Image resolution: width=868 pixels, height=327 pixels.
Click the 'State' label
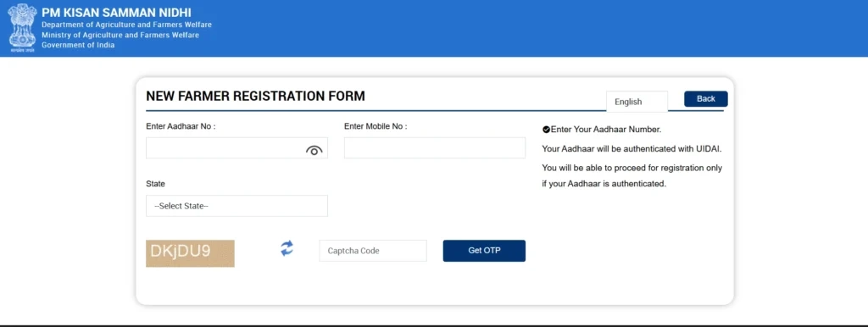coord(156,184)
